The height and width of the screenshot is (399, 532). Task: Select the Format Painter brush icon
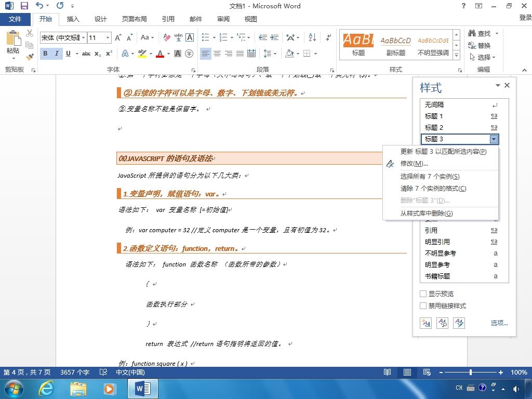(30, 57)
